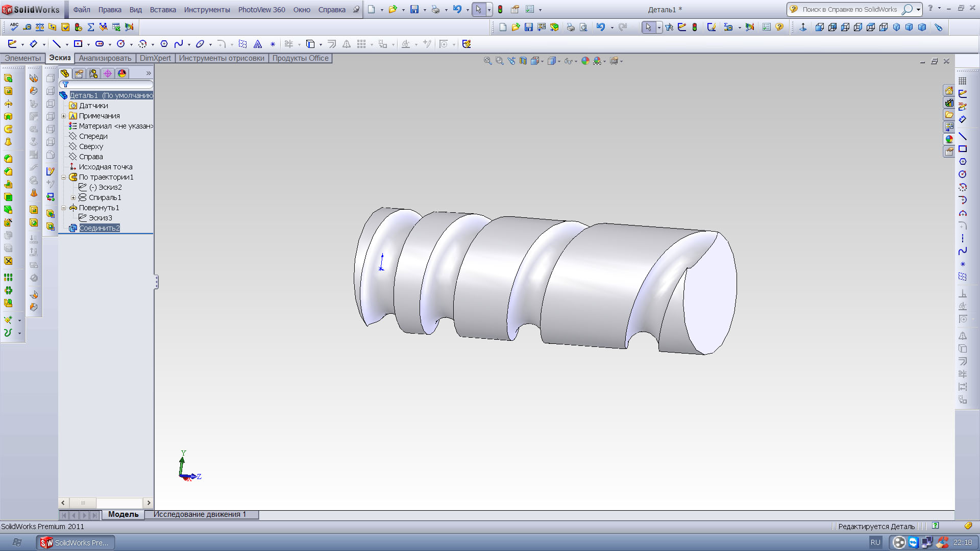Viewport: 980px width, 551px height.
Task: Open the Appearances tab icon in the feature manager
Action: point(122,73)
